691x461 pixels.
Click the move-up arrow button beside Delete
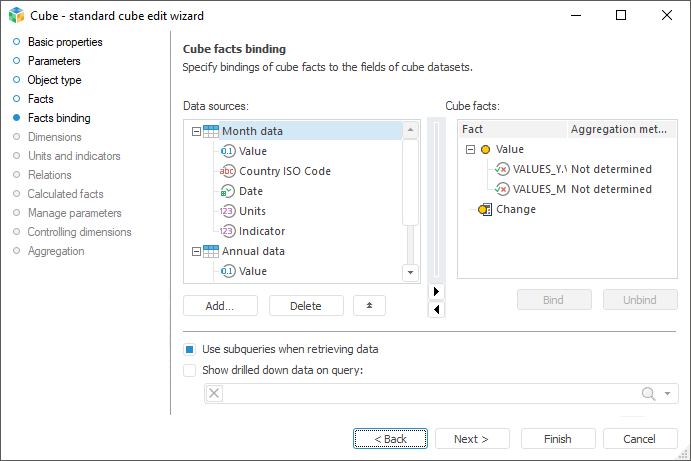(x=369, y=305)
